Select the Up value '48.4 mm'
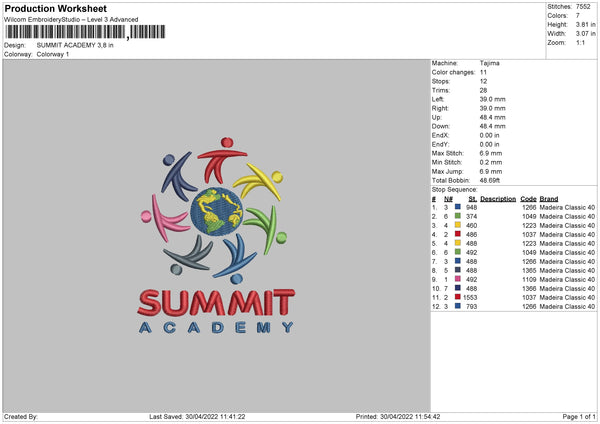This screenshot has height=424, width=600. 492,117
